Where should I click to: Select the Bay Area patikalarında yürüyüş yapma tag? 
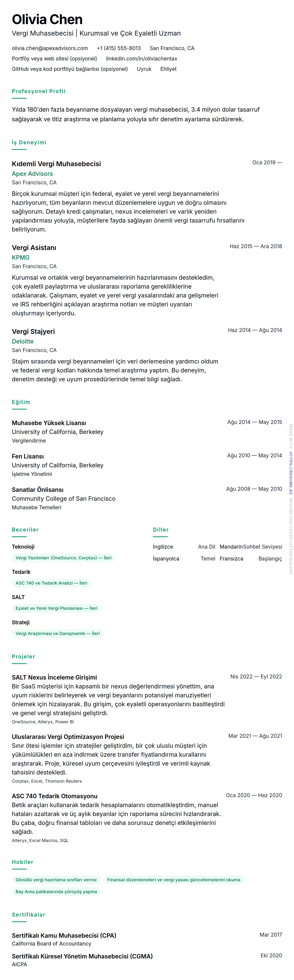(56, 891)
